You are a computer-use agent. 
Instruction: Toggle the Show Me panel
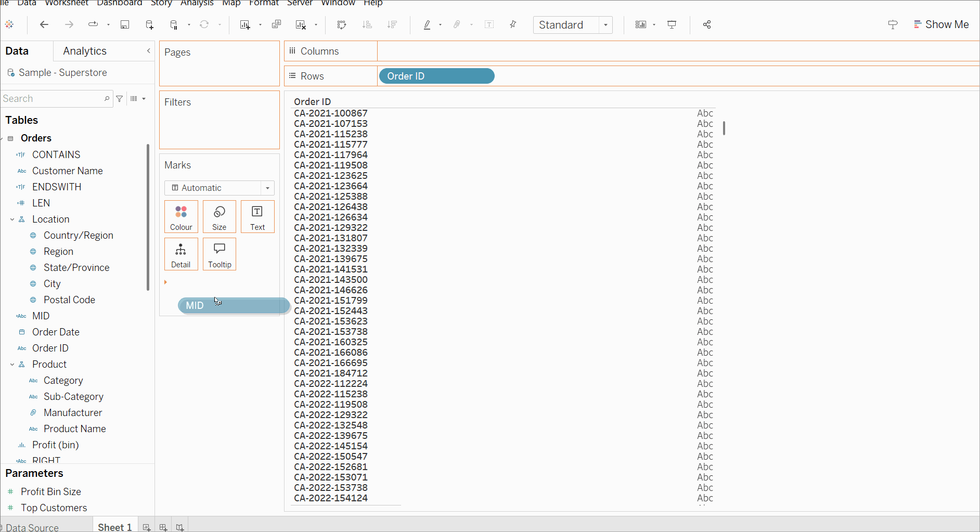pos(942,24)
